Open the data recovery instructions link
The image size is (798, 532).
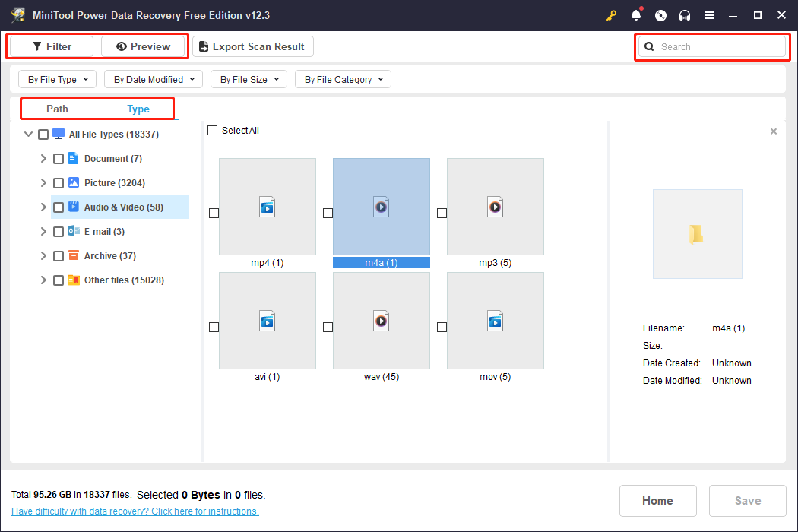tap(135, 511)
